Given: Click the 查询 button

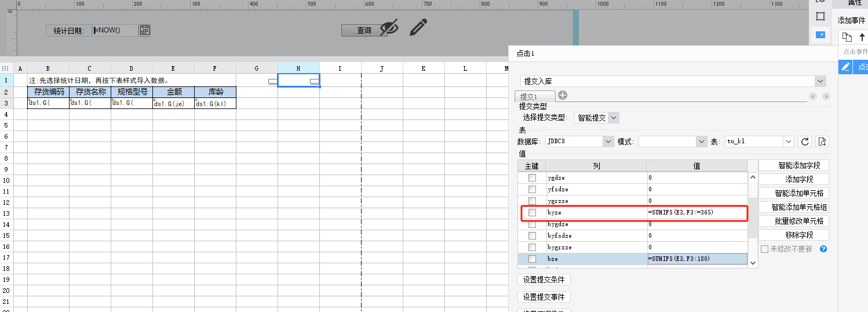Looking at the screenshot, I should 364,30.
